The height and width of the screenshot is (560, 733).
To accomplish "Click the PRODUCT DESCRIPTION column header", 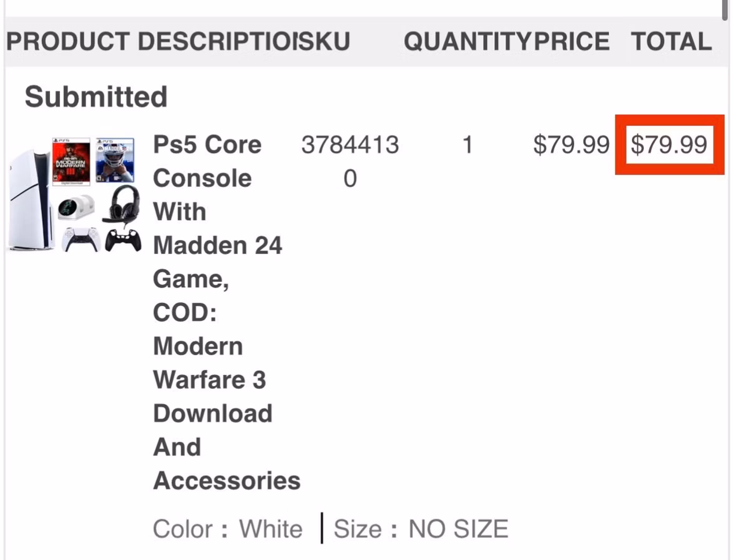I will (x=152, y=41).
